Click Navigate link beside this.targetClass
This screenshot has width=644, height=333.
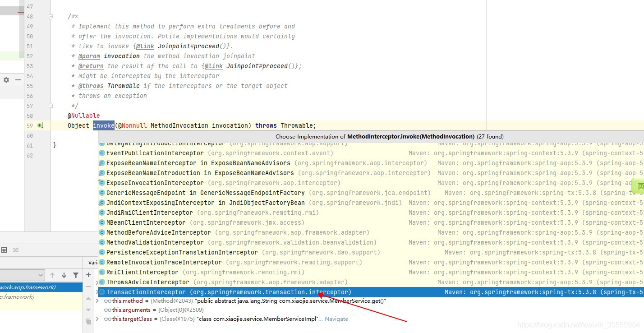coord(336,319)
